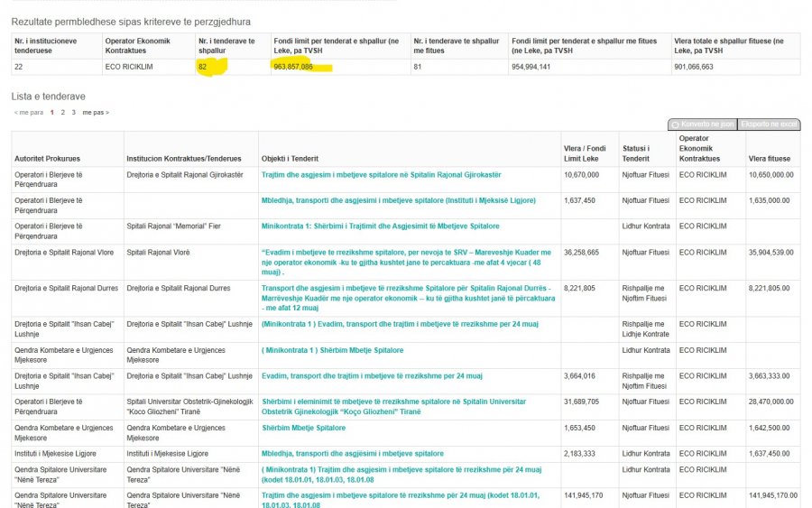
Task: Select page 1 in pagination
Action: point(51,113)
